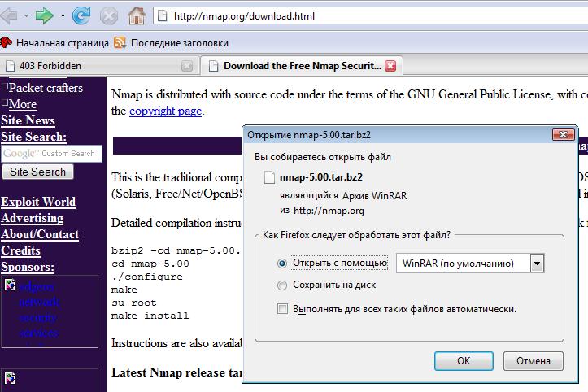
Task: Open the WinRAR (по умолчанию) application dropdown
Action: tap(470, 264)
